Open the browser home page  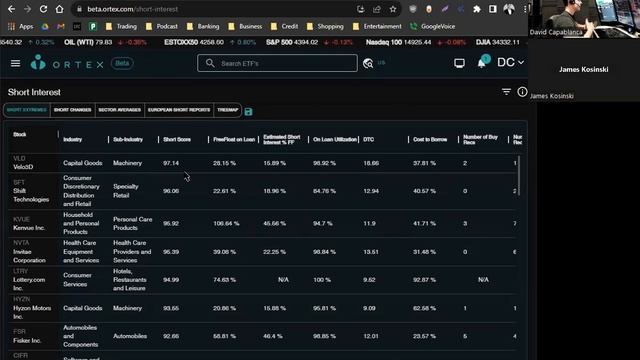point(60,9)
